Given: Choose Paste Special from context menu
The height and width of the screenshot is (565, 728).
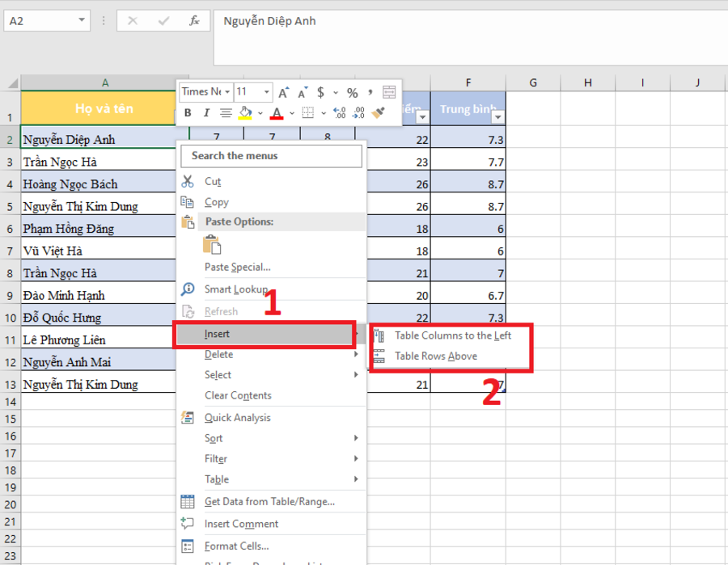Looking at the screenshot, I should pos(271,267).
